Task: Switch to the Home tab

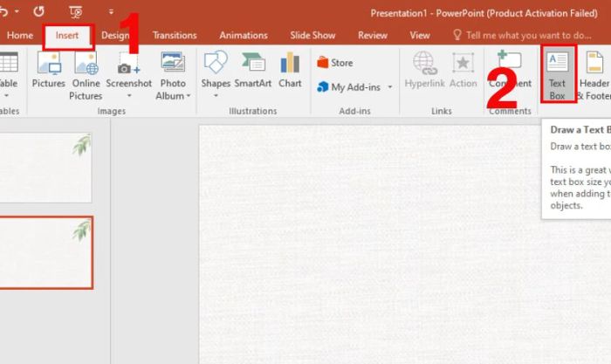Action: [x=20, y=36]
